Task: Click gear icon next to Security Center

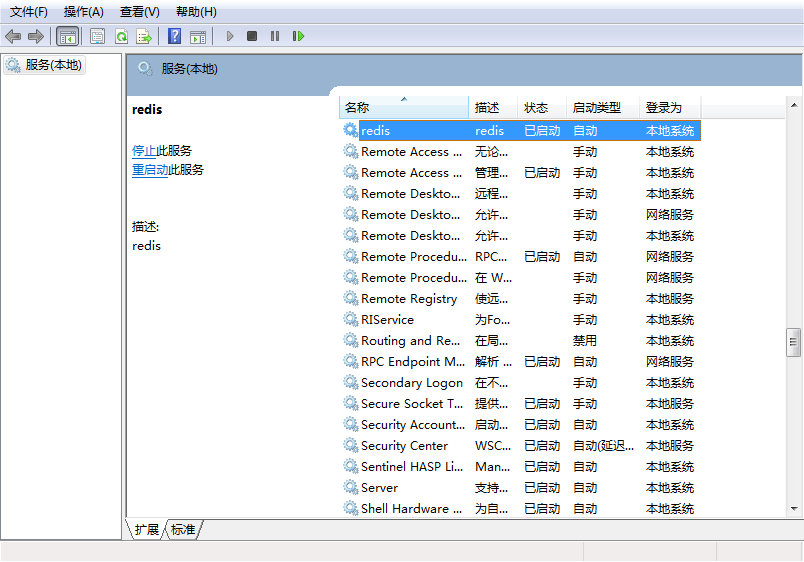Action: [x=350, y=446]
